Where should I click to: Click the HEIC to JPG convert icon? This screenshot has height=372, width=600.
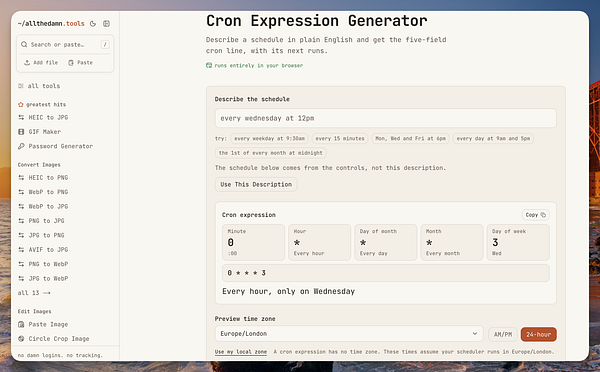[x=21, y=117]
